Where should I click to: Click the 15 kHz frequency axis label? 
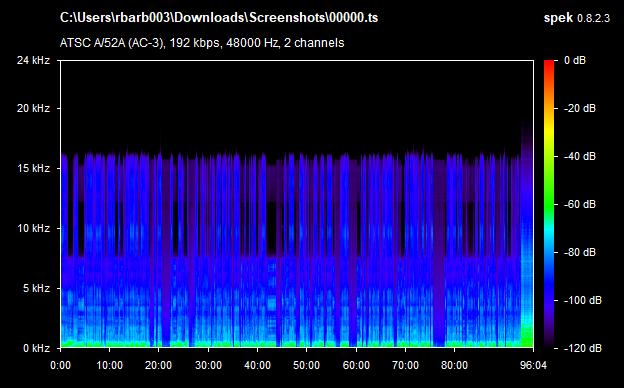(x=33, y=168)
